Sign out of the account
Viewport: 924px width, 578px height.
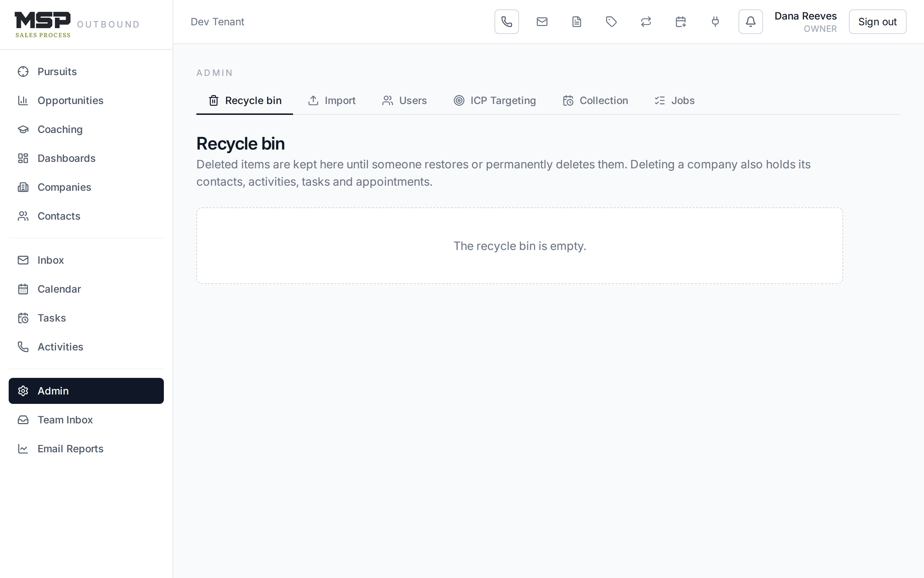tap(877, 22)
